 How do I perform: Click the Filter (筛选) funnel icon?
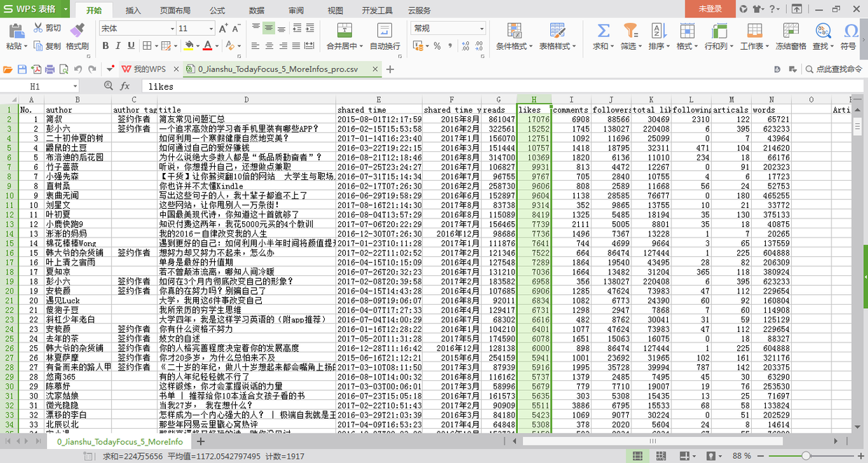coord(631,30)
